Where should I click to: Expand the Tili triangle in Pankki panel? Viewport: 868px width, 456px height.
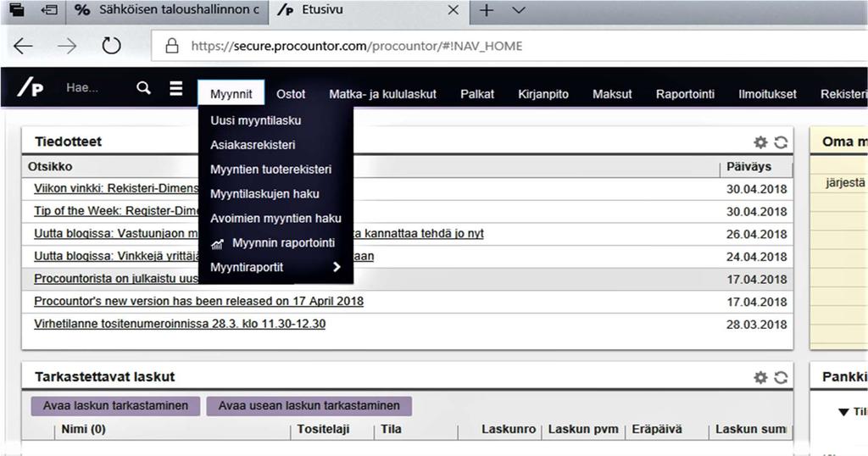(x=843, y=412)
